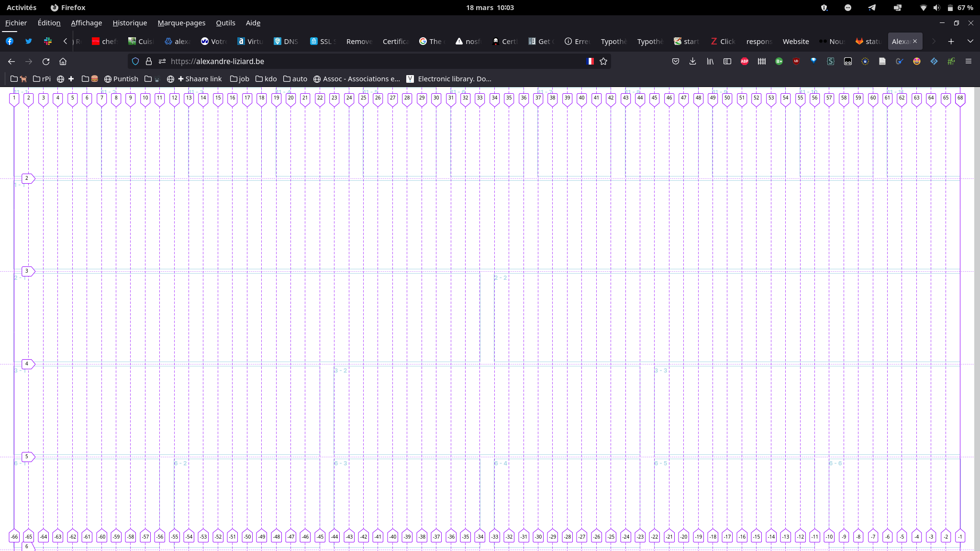The width and height of the screenshot is (980, 551).
Task: Open the Assoc - Associations bookmark
Action: [356, 79]
